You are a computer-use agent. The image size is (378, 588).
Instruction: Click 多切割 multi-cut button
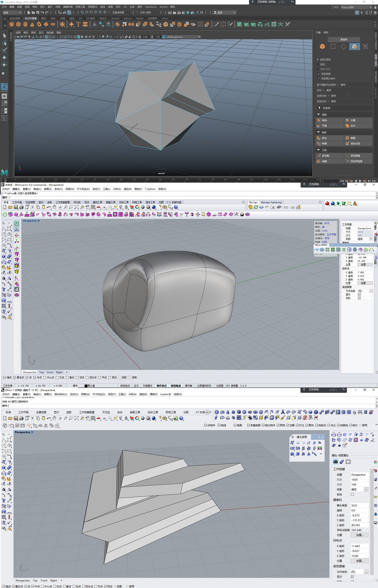[330, 156]
